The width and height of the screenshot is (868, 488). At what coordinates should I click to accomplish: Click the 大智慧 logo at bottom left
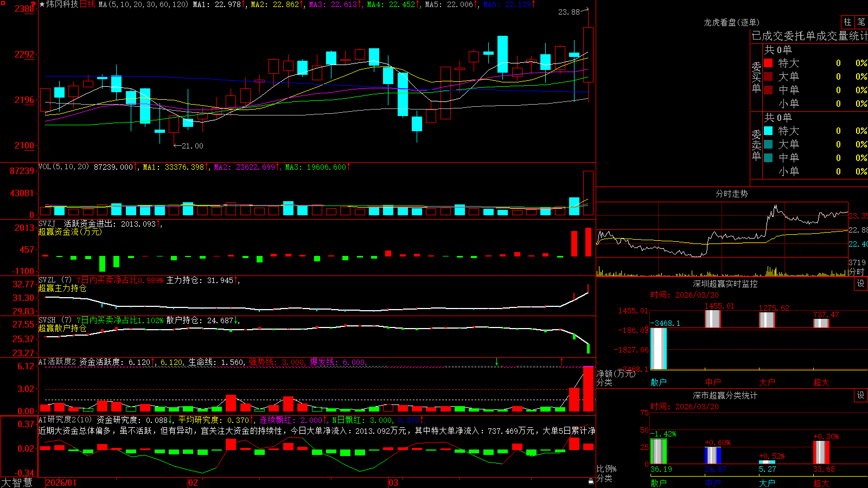click(17, 482)
